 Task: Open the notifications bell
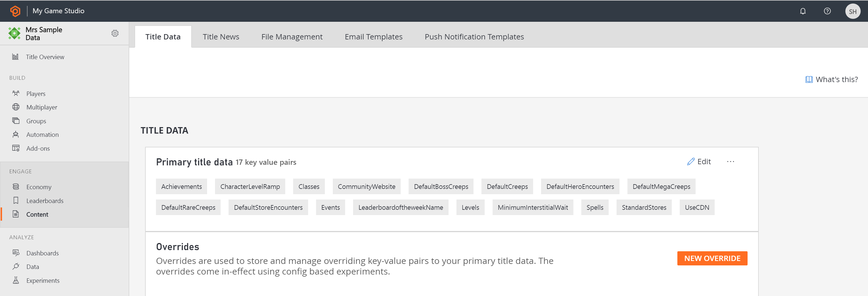803,11
